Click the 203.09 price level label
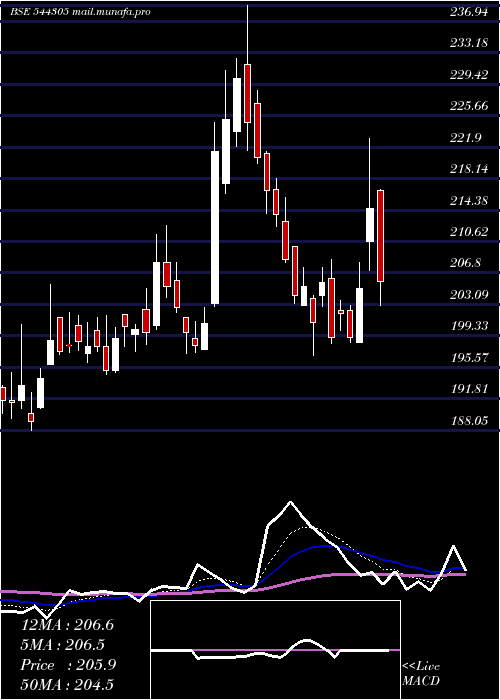Screen dimensions: 500x700 [468, 295]
